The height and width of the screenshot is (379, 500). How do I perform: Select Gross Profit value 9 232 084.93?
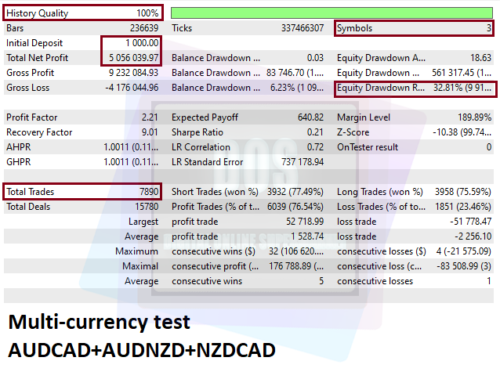tap(134, 73)
